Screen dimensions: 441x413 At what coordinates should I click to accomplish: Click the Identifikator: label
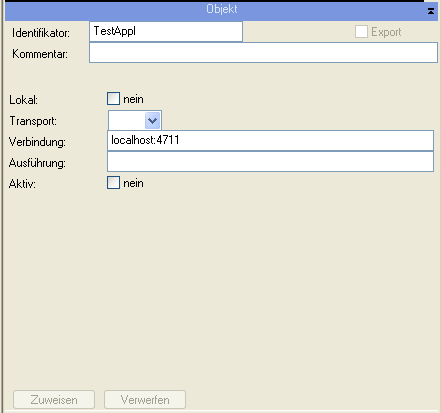coord(41,33)
